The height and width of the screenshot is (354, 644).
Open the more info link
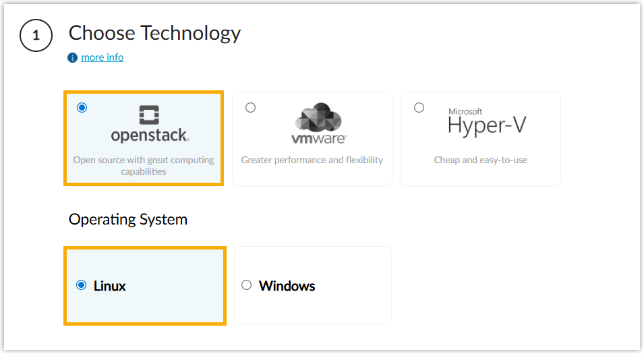point(103,57)
